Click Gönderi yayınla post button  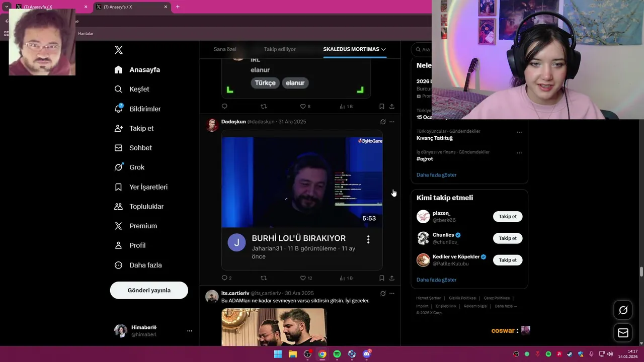[149, 290]
